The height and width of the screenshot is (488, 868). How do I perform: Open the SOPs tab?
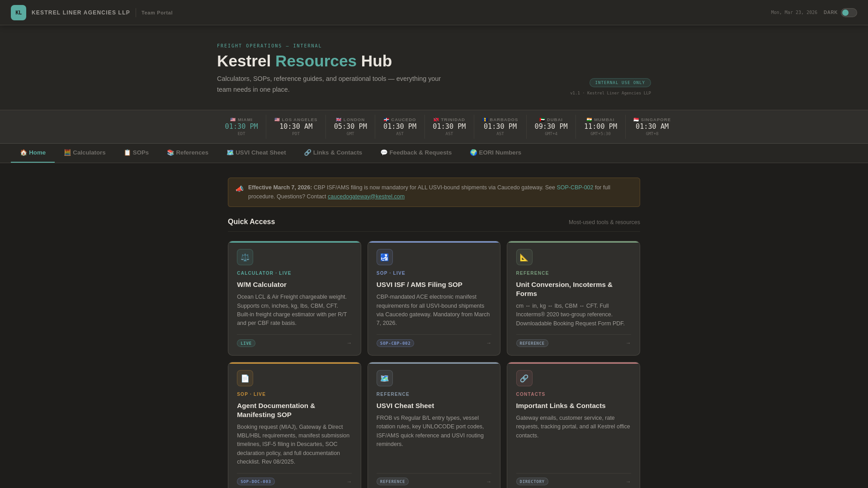click(x=136, y=153)
